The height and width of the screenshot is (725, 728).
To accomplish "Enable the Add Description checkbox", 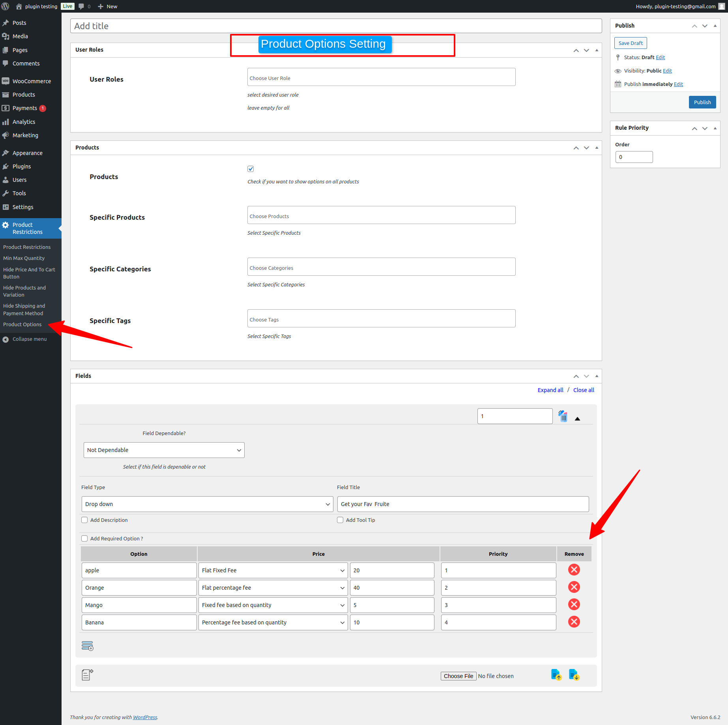I will click(x=84, y=520).
